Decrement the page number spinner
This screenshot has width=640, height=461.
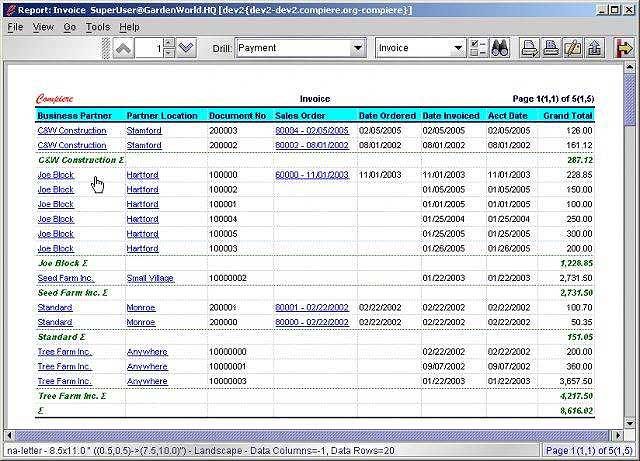click(169, 53)
